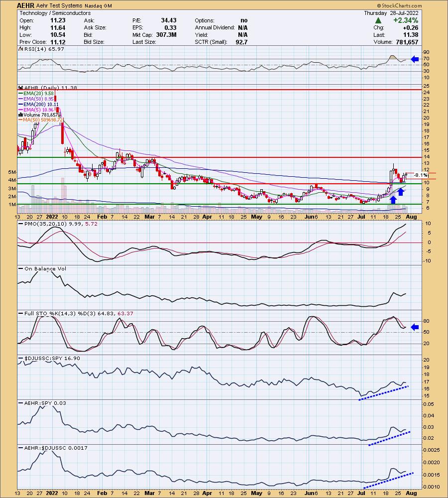The height and width of the screenshot is (498, 448).
Task: Click the -8.1% price annotation label
Action: (x=421, y=175)
